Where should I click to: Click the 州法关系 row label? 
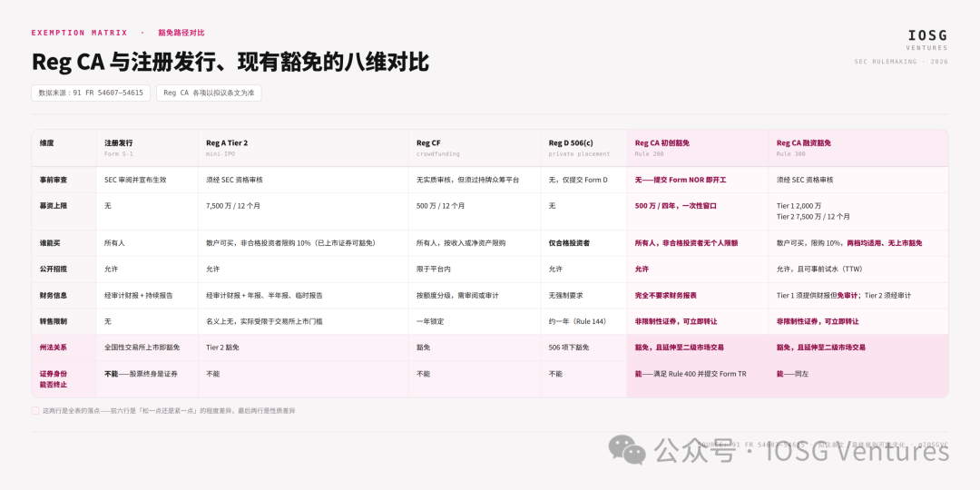point(54,347)
